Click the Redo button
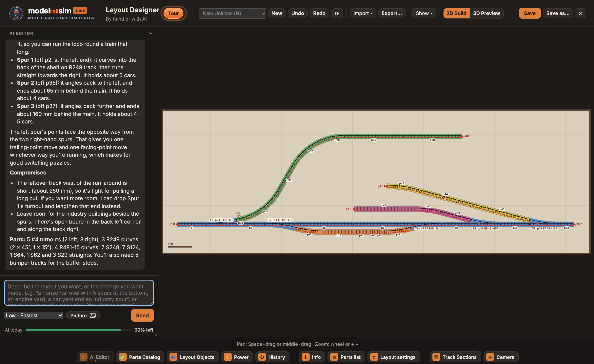594x364 pixels. tap(319, 13)
